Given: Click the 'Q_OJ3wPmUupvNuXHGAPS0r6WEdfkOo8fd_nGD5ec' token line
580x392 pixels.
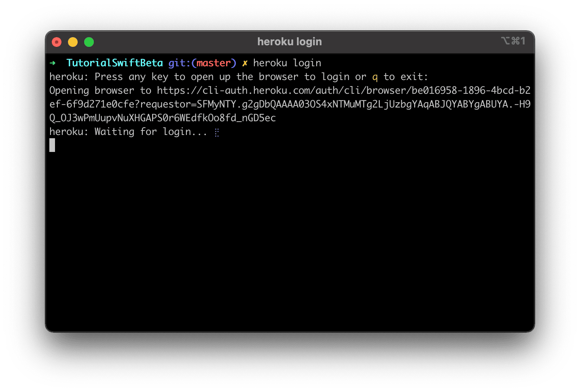Looking at the screenshot, I should 163,118.
